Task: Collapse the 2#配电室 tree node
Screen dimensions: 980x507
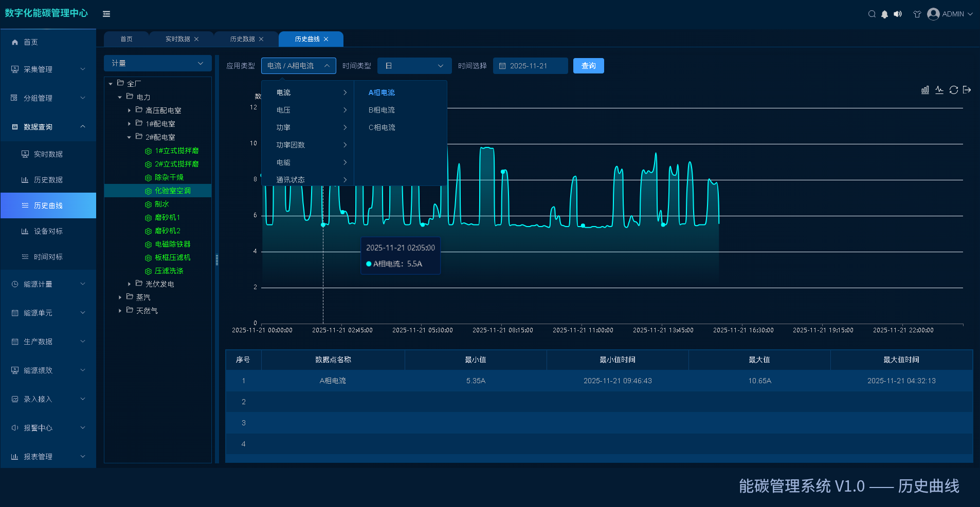Action: point(129,137)
